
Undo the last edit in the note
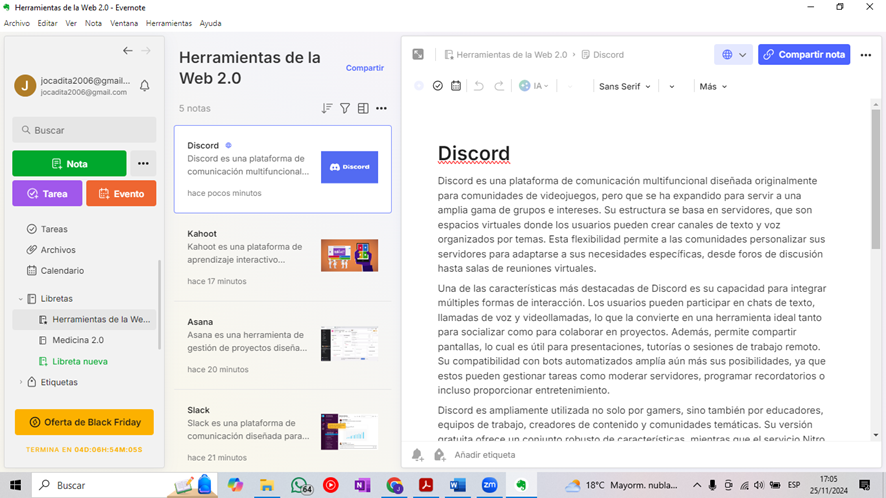[x=479, y=86]
